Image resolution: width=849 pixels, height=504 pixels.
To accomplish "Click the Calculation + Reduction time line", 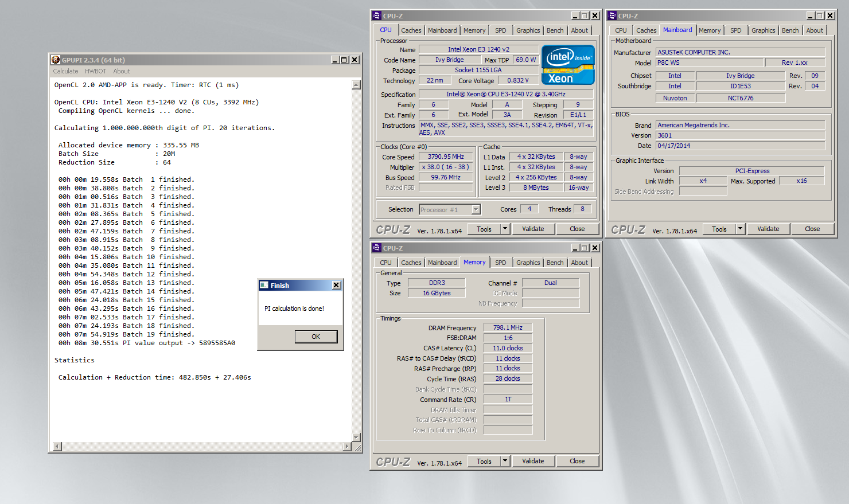I will pos(154,377).
